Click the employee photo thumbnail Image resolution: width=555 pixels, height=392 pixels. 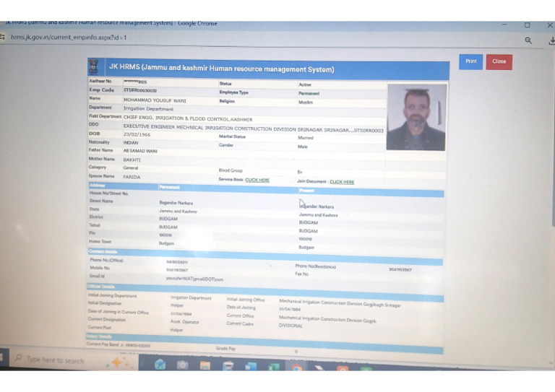416,117
